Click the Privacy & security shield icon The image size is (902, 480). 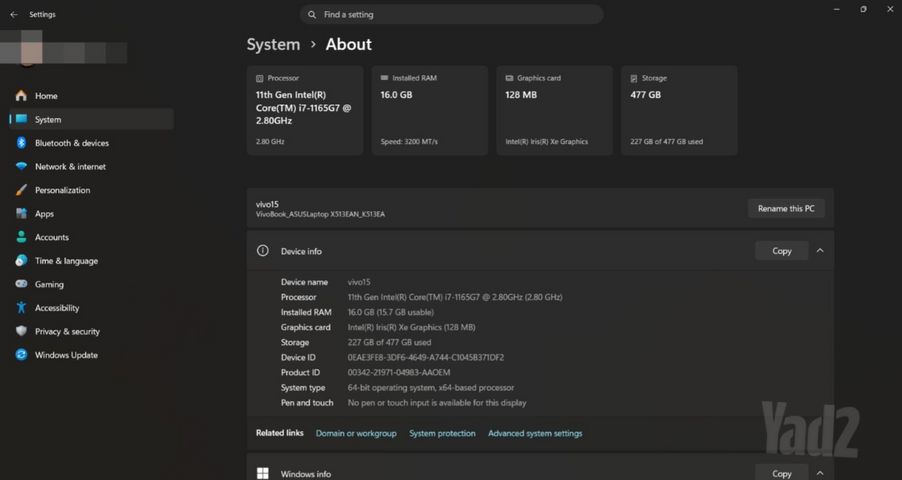[x=21, y=331]
